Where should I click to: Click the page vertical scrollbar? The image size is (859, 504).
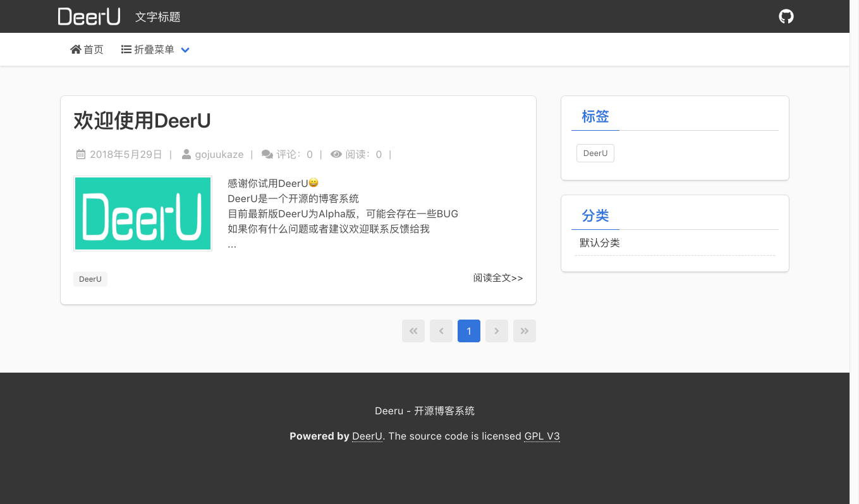(854, 252)
